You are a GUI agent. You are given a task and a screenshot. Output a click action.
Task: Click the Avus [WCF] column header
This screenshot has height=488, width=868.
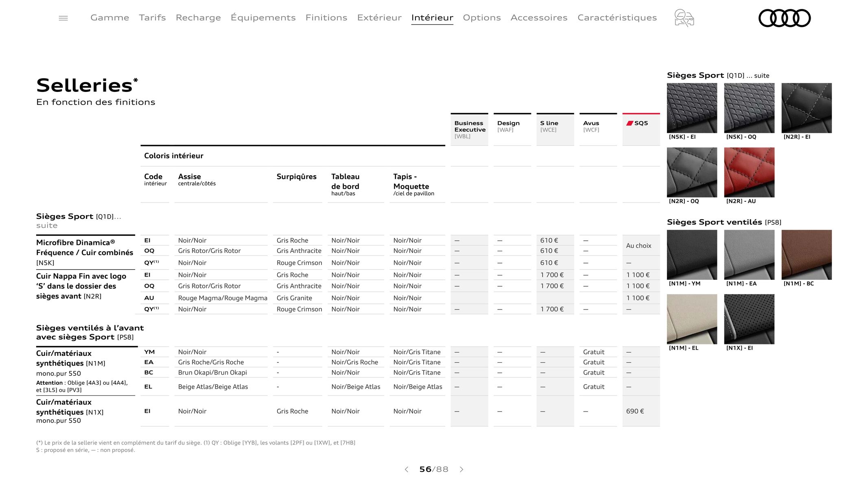[x=598, y=129]
